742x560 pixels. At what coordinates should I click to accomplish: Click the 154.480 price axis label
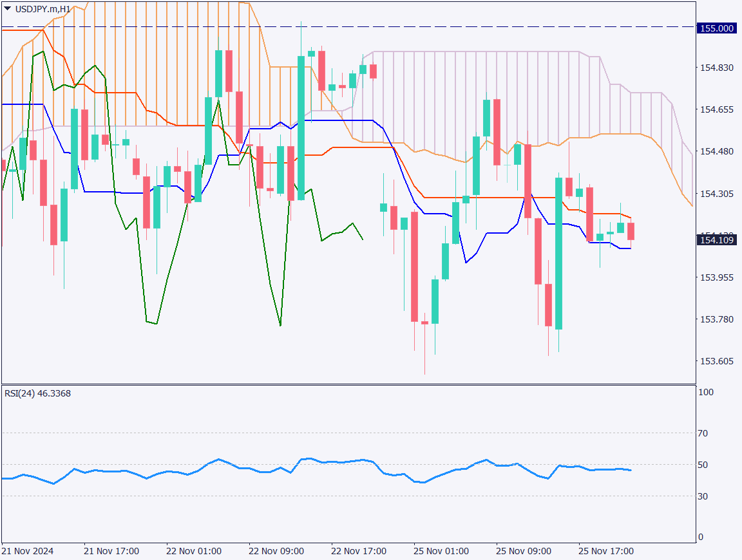716,152
